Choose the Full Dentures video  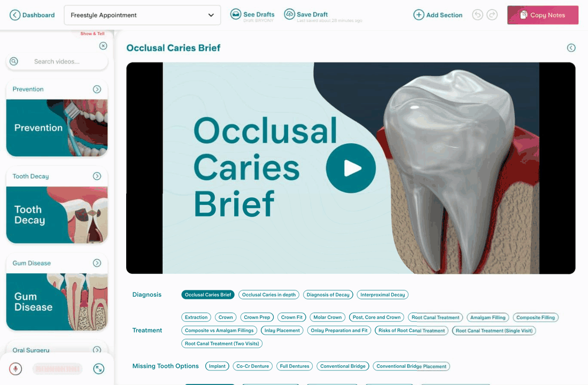click(x=295, y=366)
